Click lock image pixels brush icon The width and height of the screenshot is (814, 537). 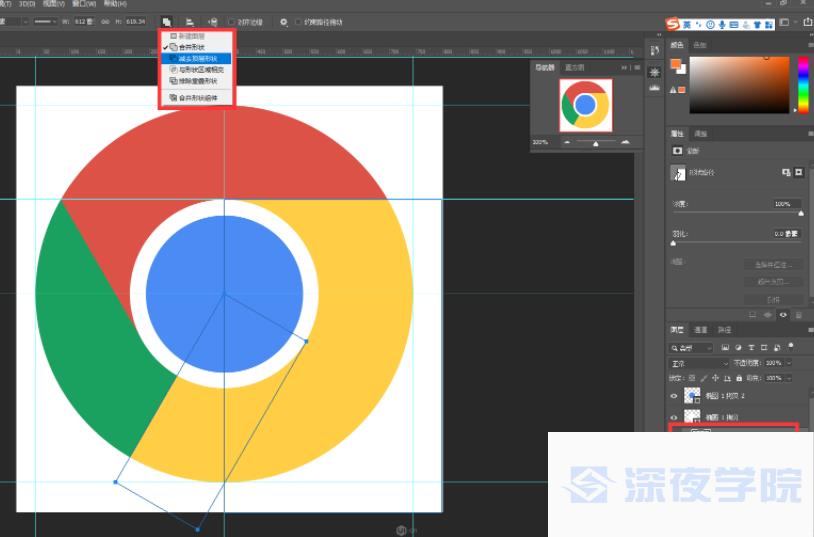(704, 378)
